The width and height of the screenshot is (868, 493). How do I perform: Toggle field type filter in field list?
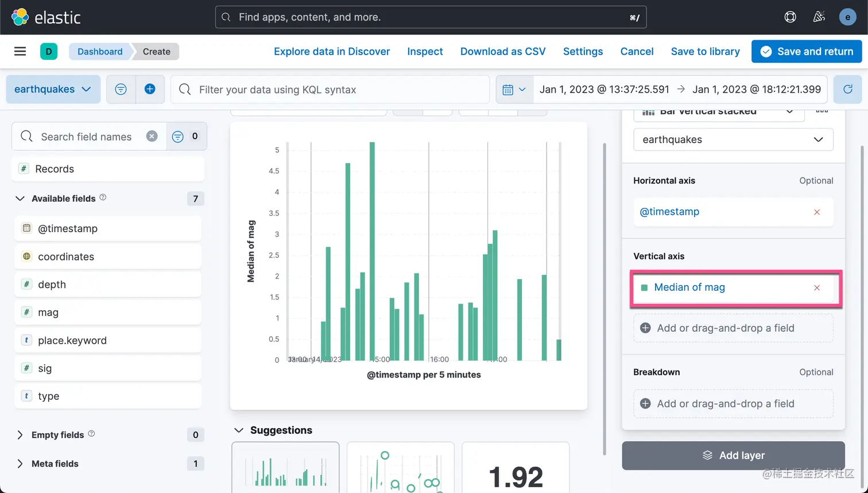[x=186, y=136]
